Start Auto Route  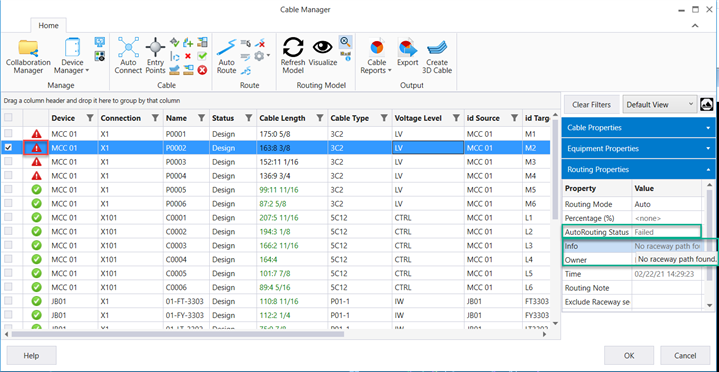227,56
